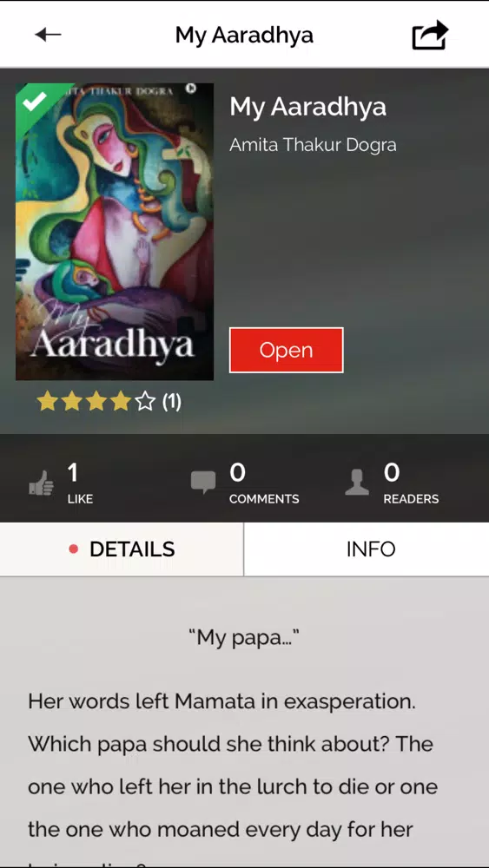Tap the thumbs-up like icon
Viewport: 489px width, 868px height.
coord(42,483)
